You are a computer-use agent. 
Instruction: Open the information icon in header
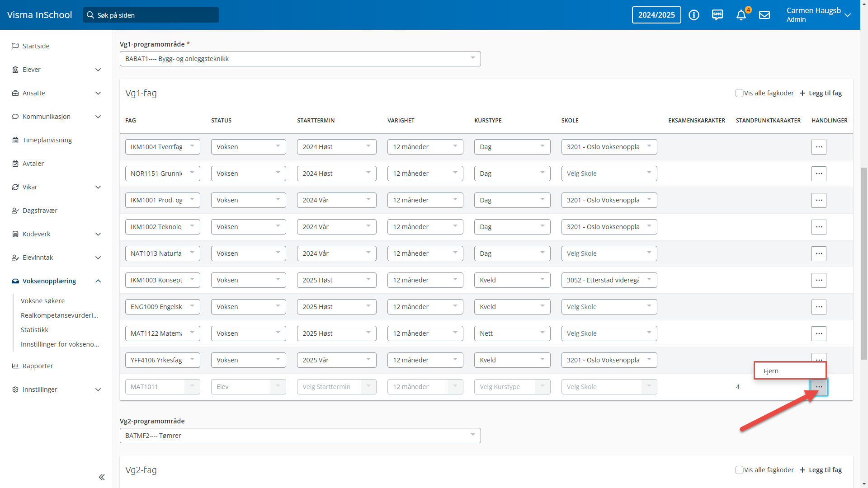[694, 15]
